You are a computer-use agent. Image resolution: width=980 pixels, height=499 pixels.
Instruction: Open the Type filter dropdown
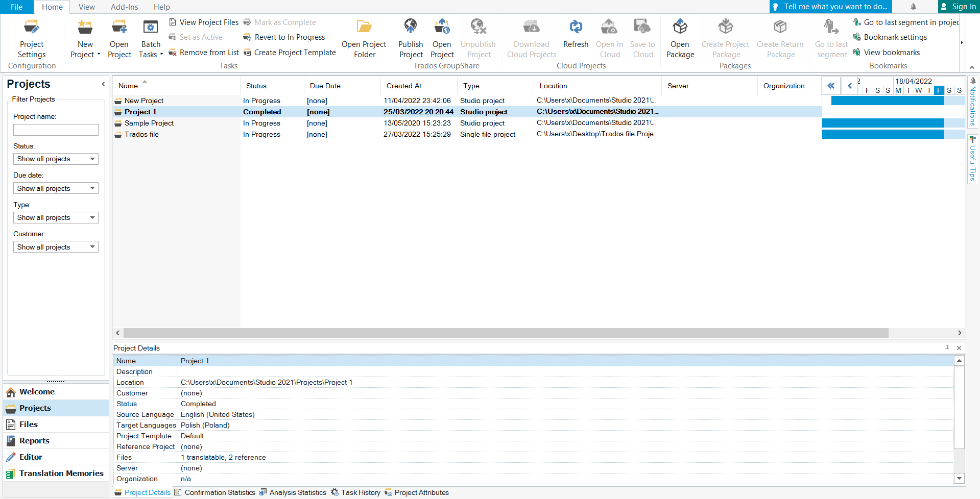(56, 218)
